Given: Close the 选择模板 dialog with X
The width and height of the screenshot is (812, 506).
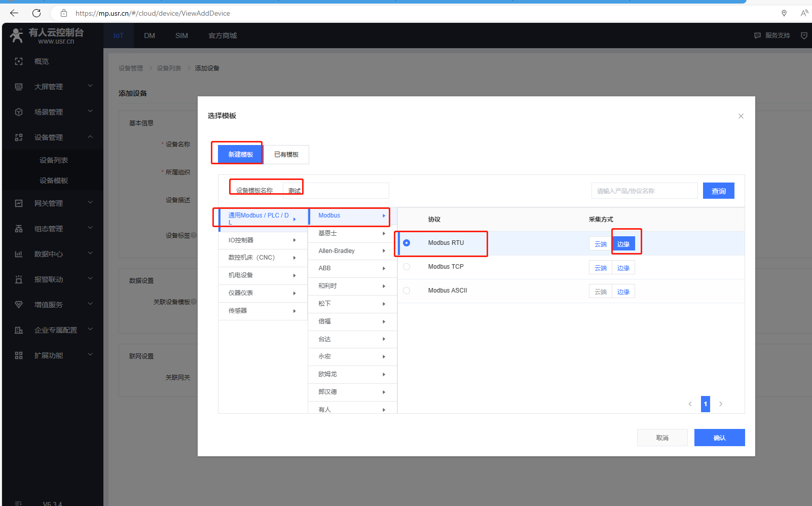Looking at the screenshot, I should coord(741,116).
